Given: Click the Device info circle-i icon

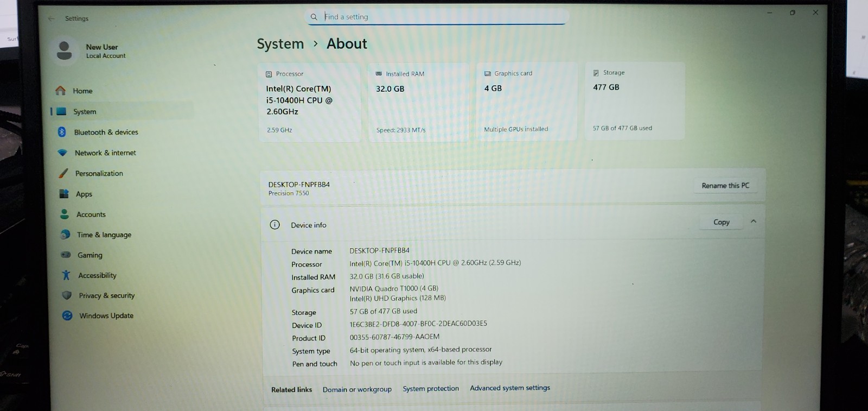Looking at the screenshot, I should point(275,225).
